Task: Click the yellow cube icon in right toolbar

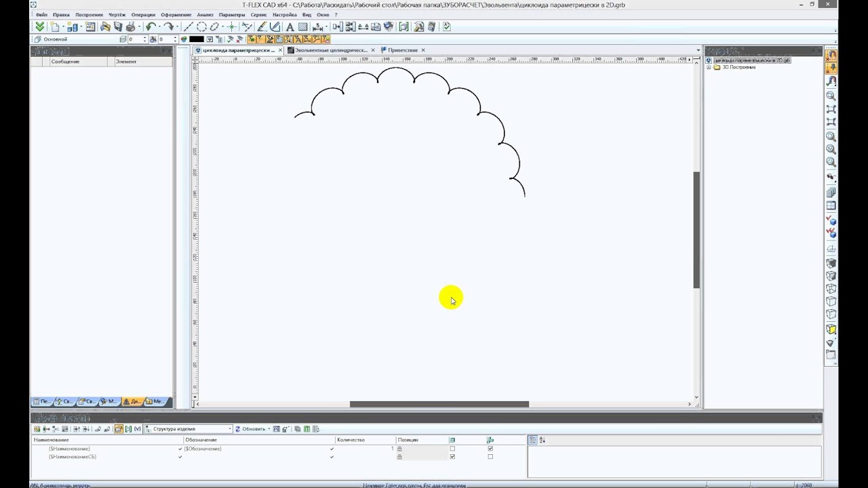Action: (831, 329)
